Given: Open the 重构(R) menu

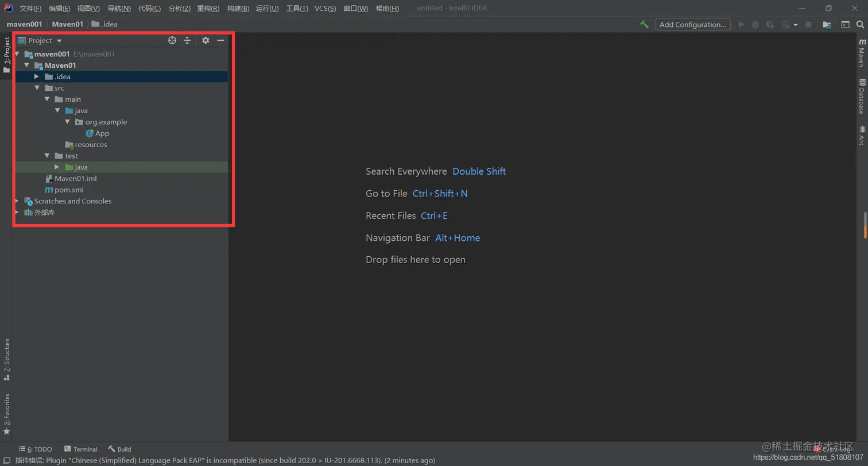Looking at the screenshot, I should [x=208, y=9].
